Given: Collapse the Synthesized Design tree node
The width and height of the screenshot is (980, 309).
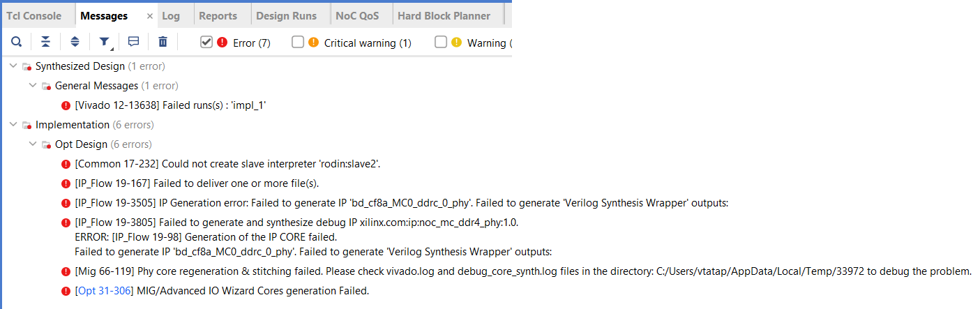Looking at the screenshot, I should [13, 66].
